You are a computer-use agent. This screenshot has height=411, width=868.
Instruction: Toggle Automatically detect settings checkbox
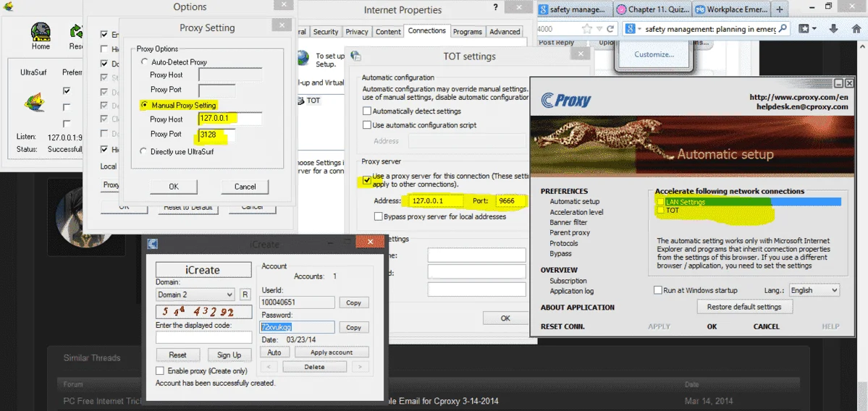coord(366,111)
